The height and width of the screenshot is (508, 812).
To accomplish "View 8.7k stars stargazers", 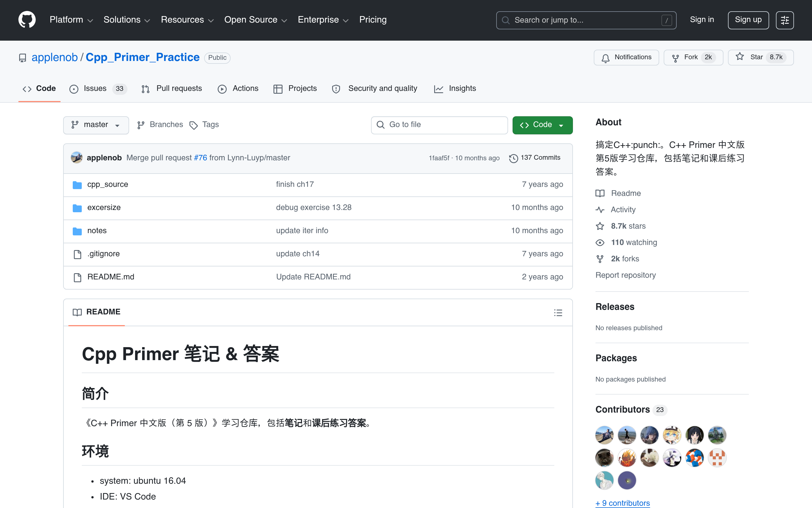I will (x=620, y=226).
